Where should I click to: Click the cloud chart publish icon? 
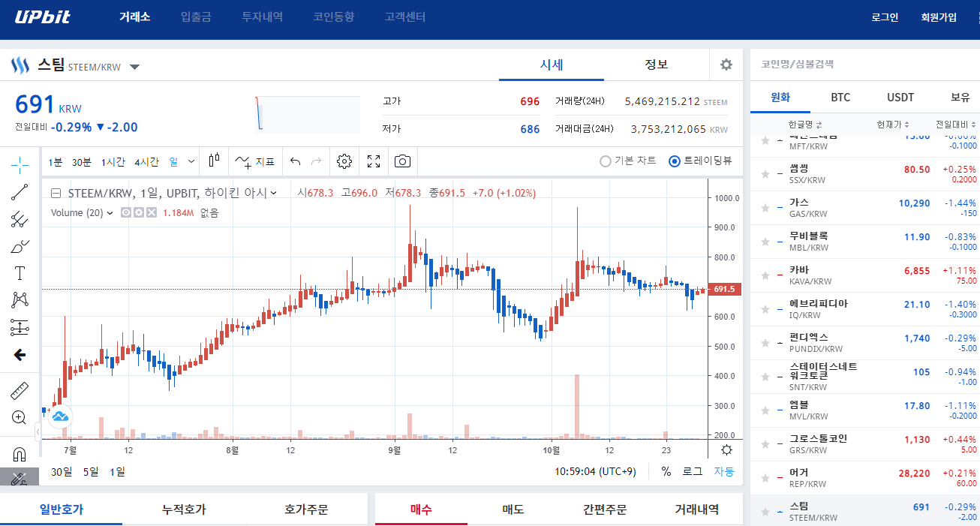[60, 415]
